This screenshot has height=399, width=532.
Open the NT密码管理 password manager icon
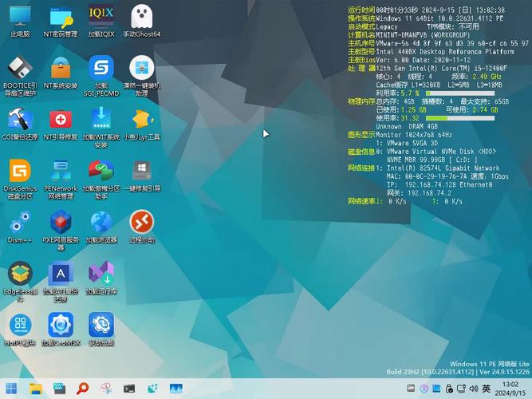[61, 17]
